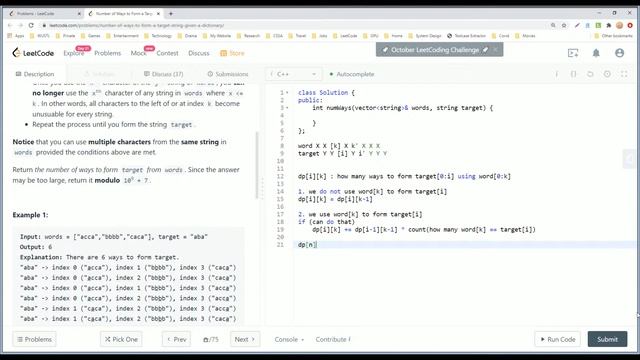Go to the Prev problem

coord(176,339)
